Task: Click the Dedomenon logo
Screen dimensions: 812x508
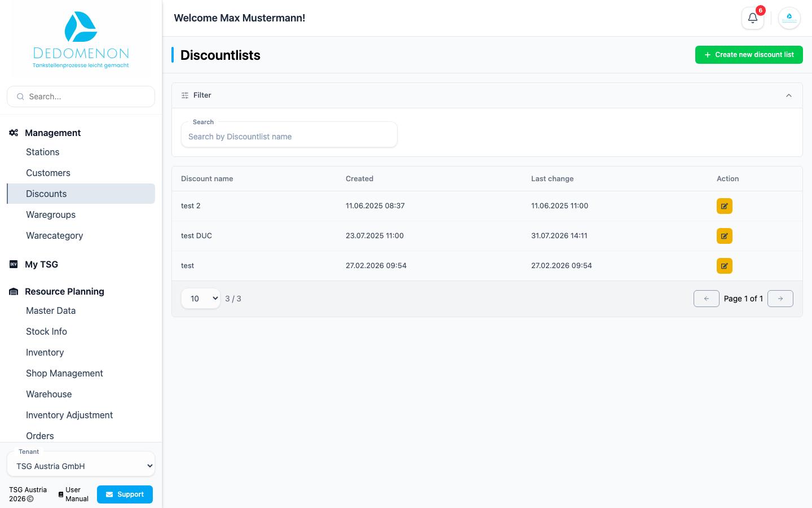Action: (81, 40)
